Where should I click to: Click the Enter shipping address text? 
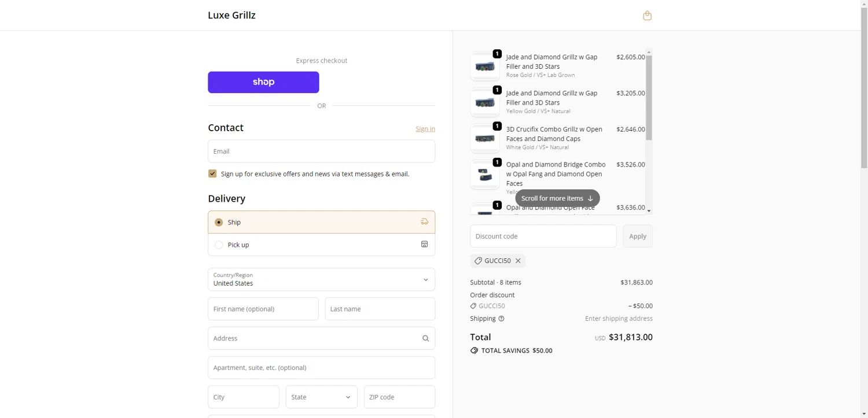pos(619,319)
